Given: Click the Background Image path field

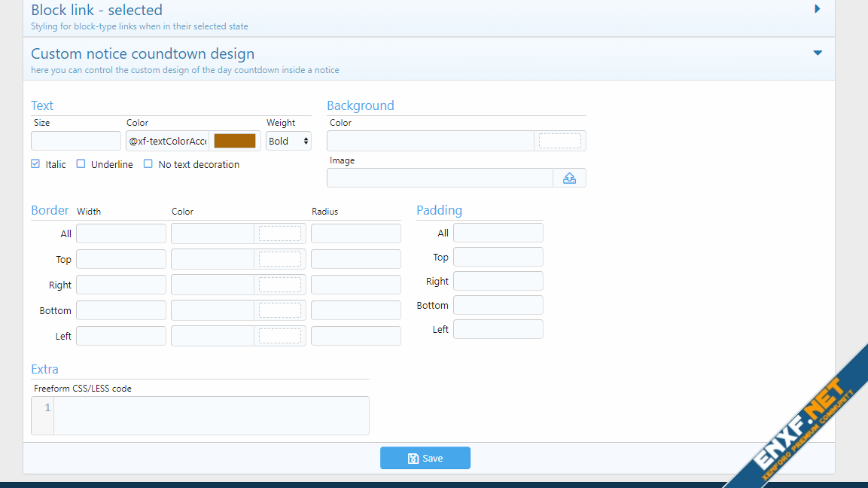Looking at the screenshot, I should click(x=440, y=178).
